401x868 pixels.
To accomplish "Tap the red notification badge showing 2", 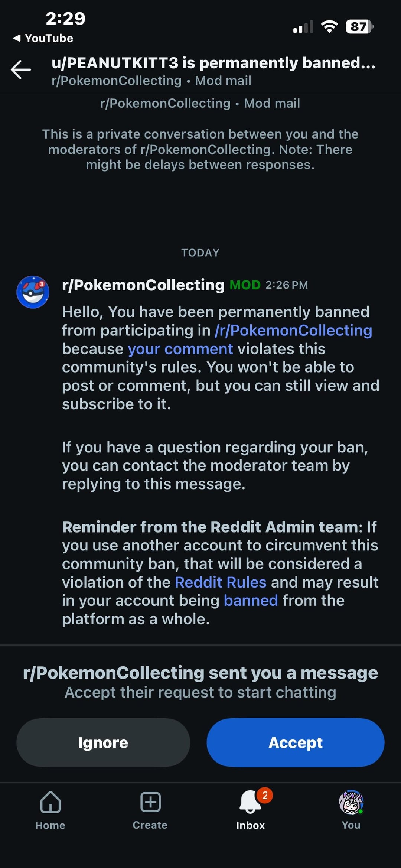I will [x=265, y=796].
